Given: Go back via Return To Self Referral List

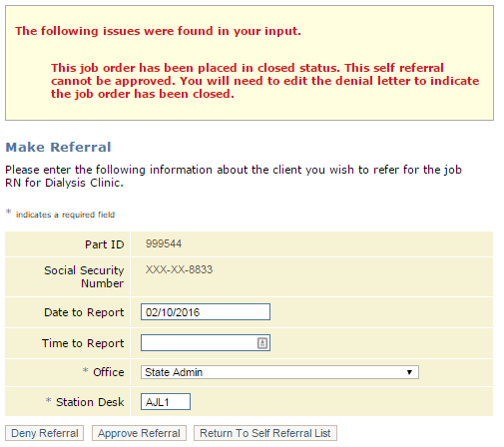Looking at the screenshot, I should (x=265, y=433).
